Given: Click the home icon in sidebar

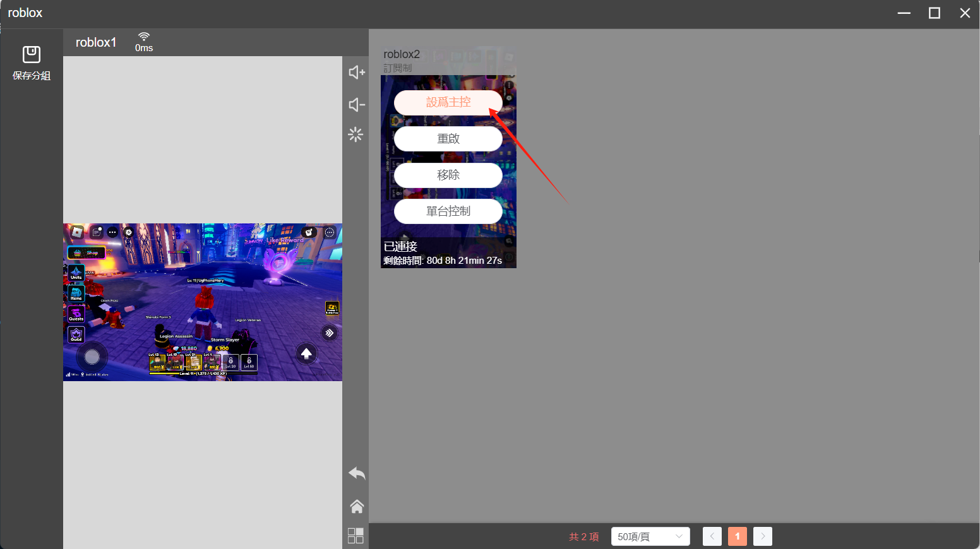Looking at the screenshot, I should click(357, 506).
